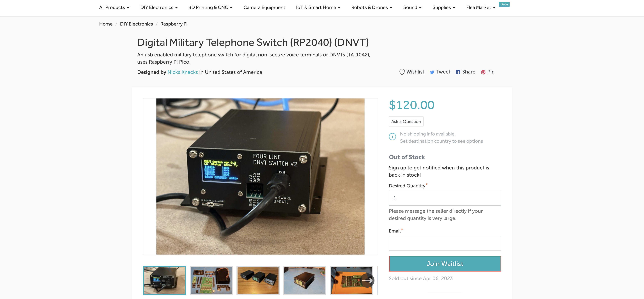The height and width of the screenshot is (299, 644).
Task: View the three switch boxes thumbnail
Action: pyautogui.click(x=258, y=280)
